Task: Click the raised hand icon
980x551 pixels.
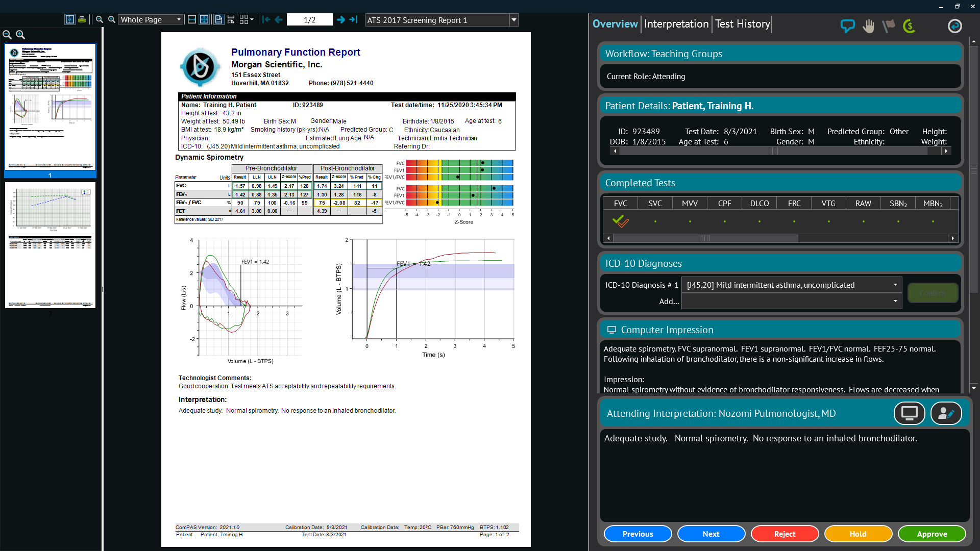Action: (x=868, y=26)
